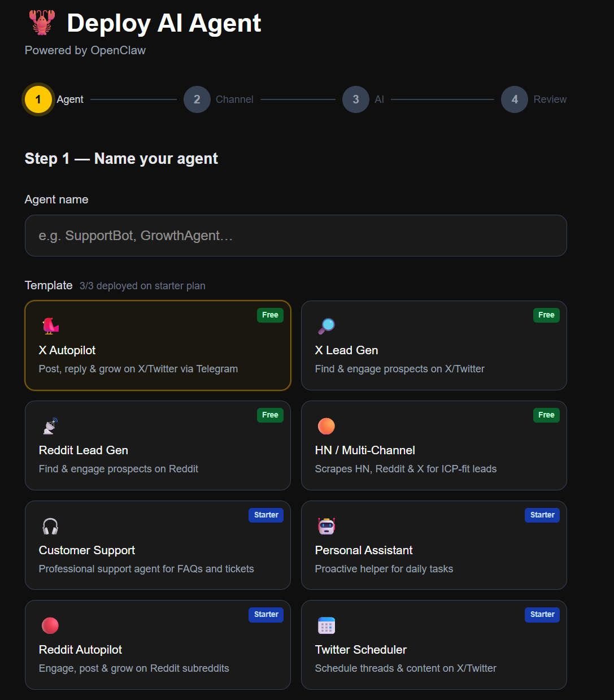Click the Starter badge on Customer Support
This screenshot has height=700, width=614.
point(266,515)
